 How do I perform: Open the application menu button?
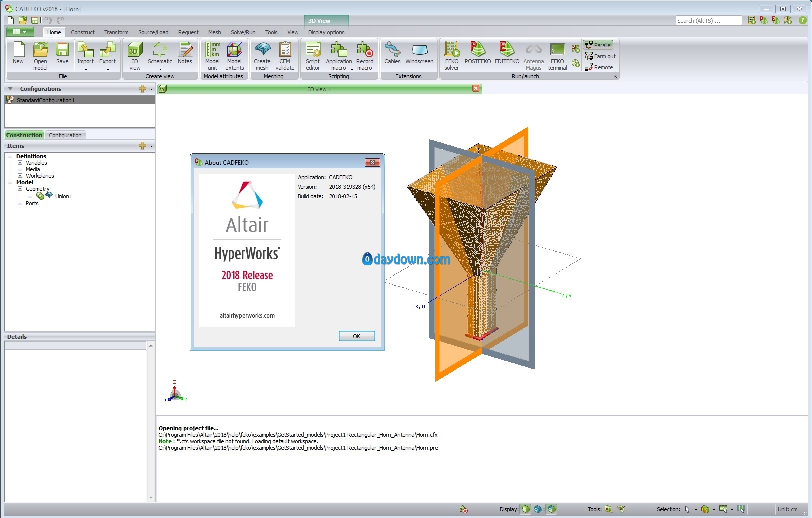tap(20, 32)
